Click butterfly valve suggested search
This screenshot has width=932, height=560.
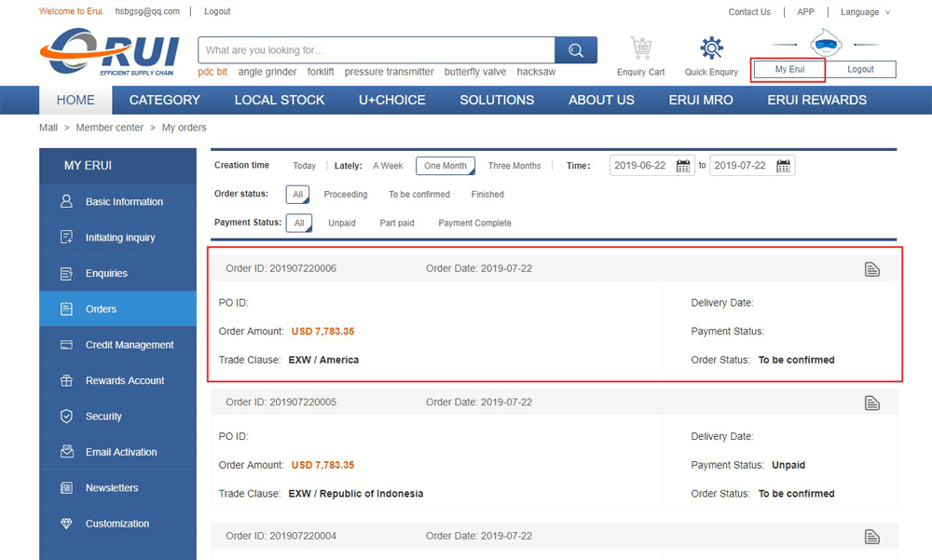(475, 72)
